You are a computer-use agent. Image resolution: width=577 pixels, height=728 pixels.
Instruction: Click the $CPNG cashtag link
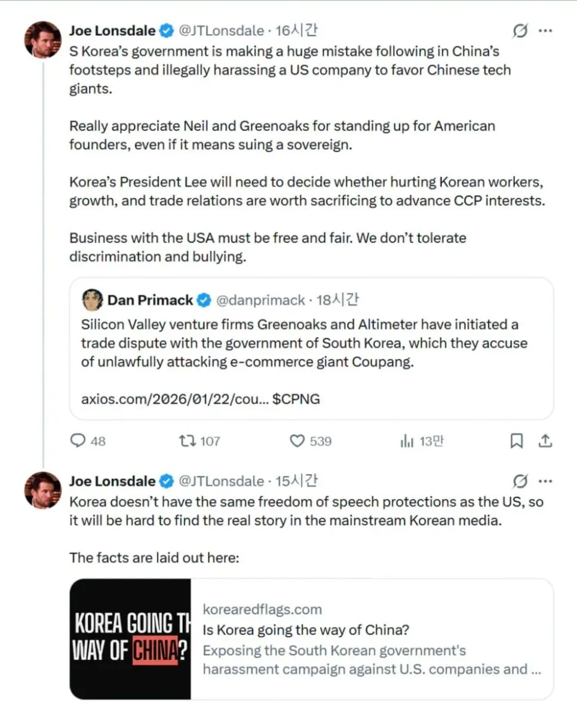(296, 399)
